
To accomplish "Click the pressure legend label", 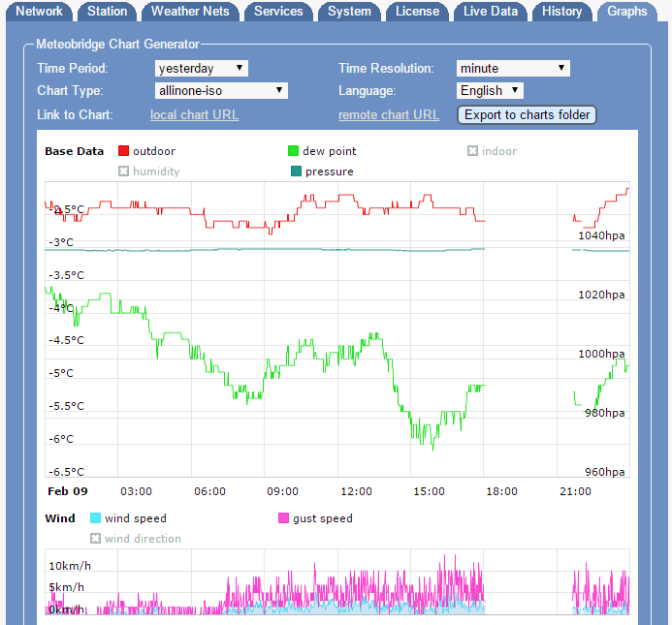I will point(330,172).
